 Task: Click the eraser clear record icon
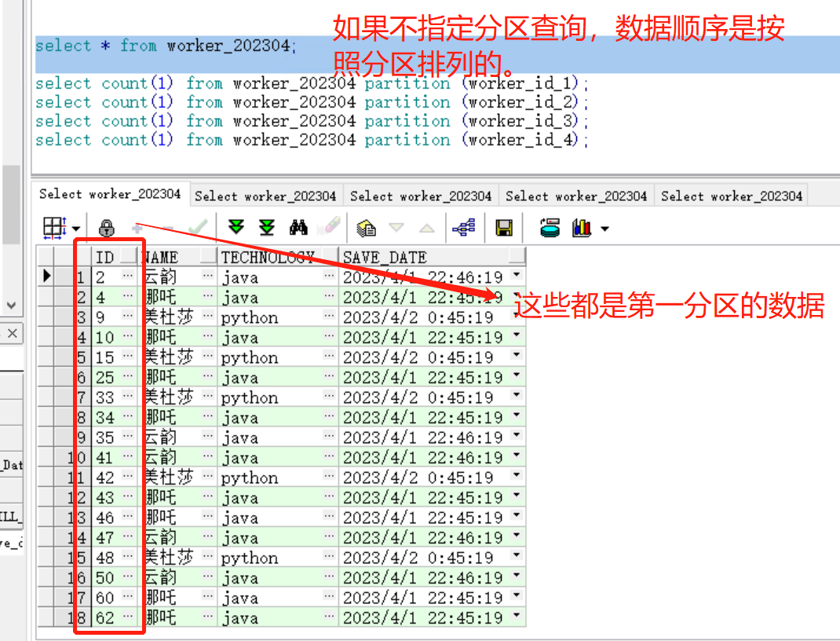[x=329, y=227]
